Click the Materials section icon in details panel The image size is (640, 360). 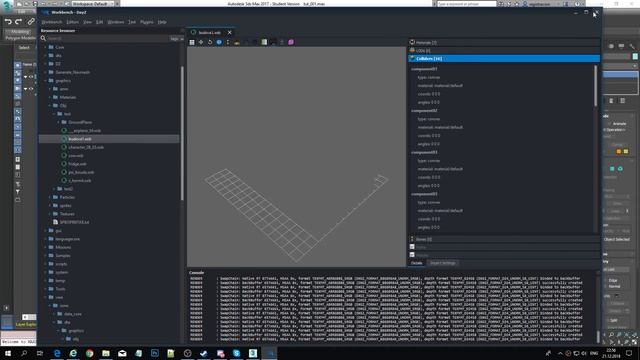pos(412,42)
